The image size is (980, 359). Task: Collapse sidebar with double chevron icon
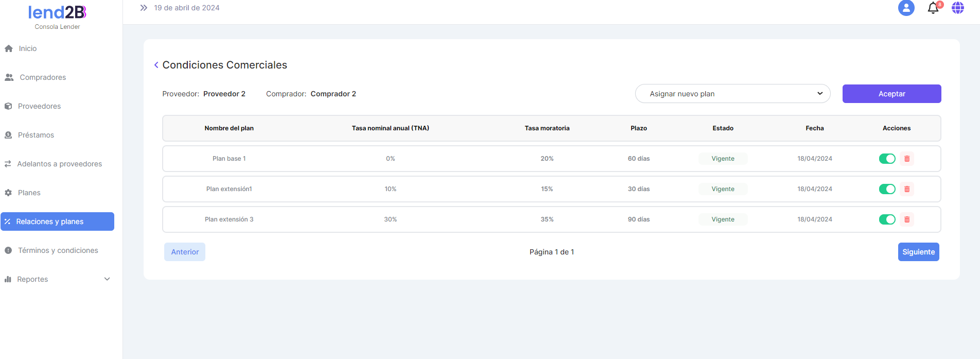[x=144, y=8]
